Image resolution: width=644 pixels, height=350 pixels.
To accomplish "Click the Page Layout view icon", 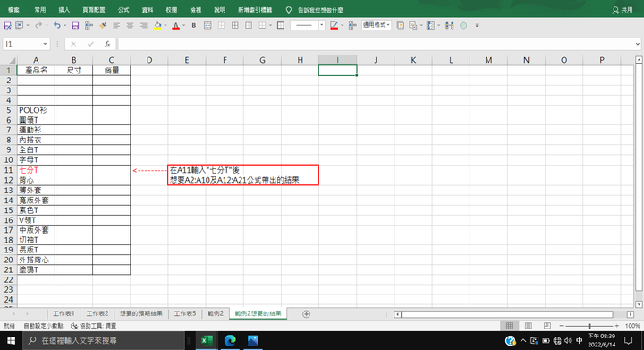I will (529, 326).
